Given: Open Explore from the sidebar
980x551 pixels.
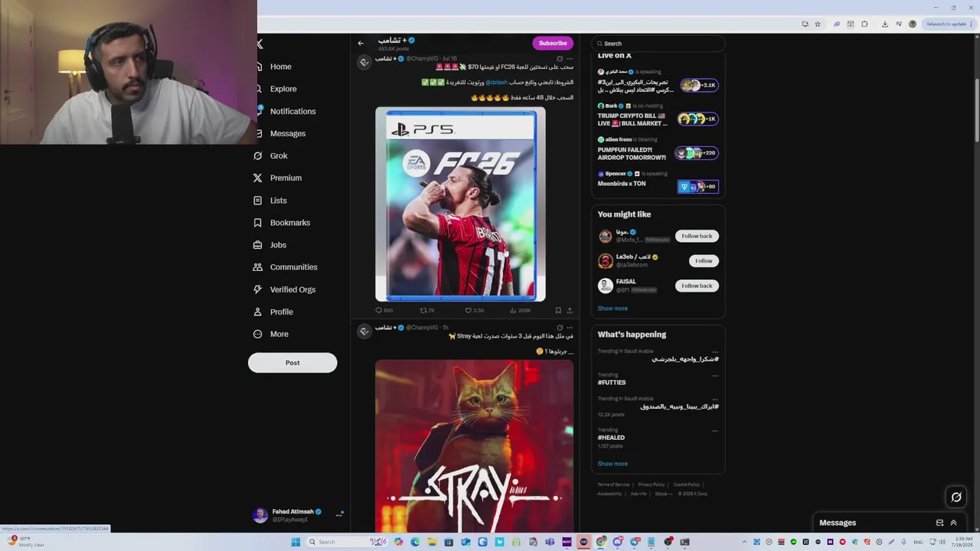Looking at the screenshot, I should point(283,89).
